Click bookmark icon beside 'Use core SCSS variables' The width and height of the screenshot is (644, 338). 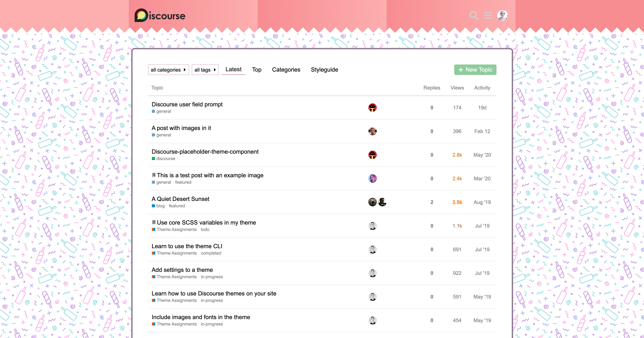coord(154,222)
